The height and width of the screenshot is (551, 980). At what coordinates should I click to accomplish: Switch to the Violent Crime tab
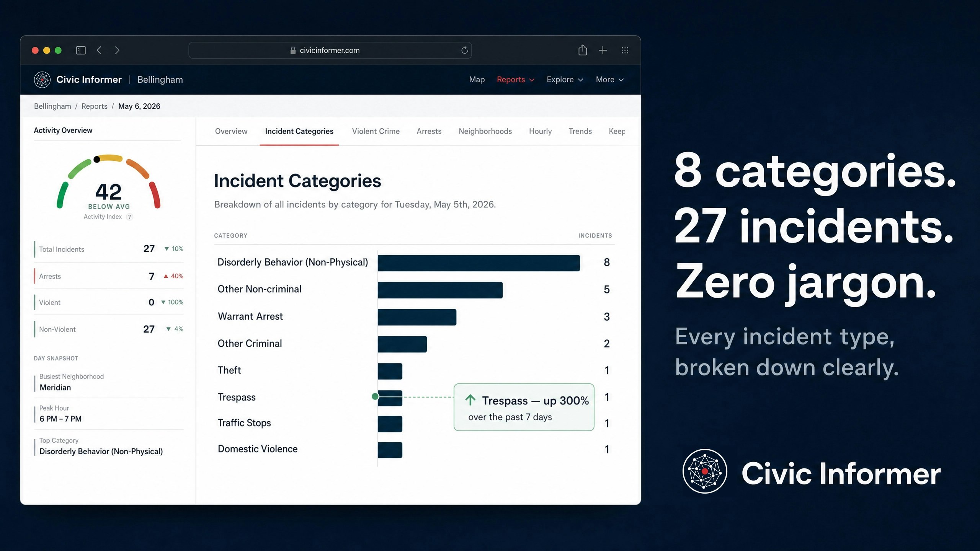coord(376,131)
